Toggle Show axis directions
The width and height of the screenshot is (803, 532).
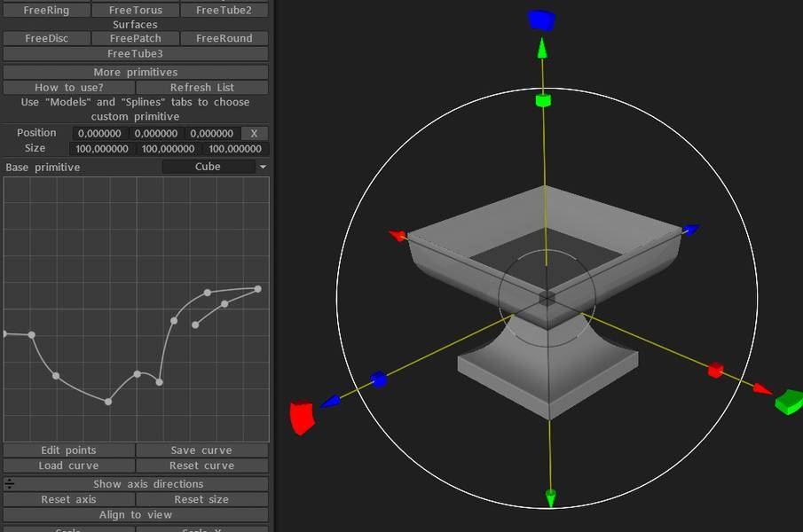point(148,484)
